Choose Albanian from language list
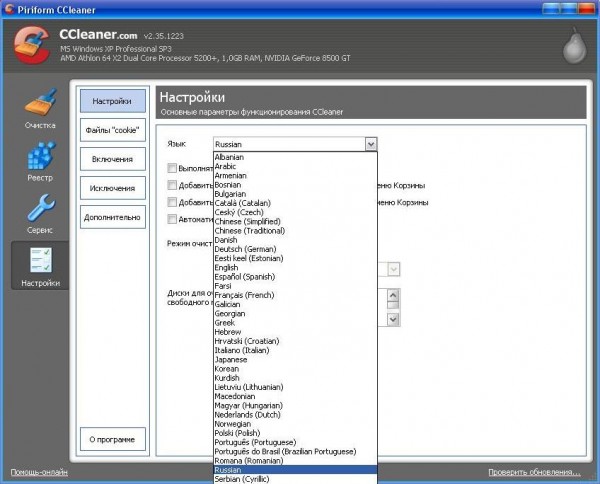 [x=295, y=157]
